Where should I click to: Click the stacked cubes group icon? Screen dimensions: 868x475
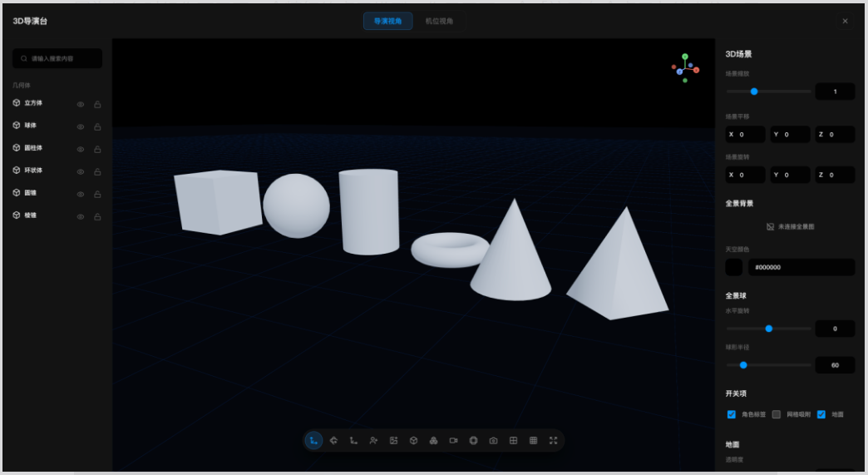point(433,441)
